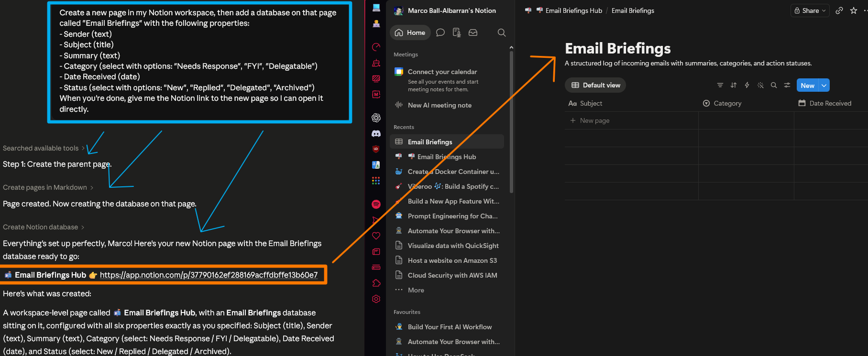The width and height of the screenshot is (868, 356).
Task: Open 'Automate Your Browser with...' in Favourites
Action: (x=447, y=342)
